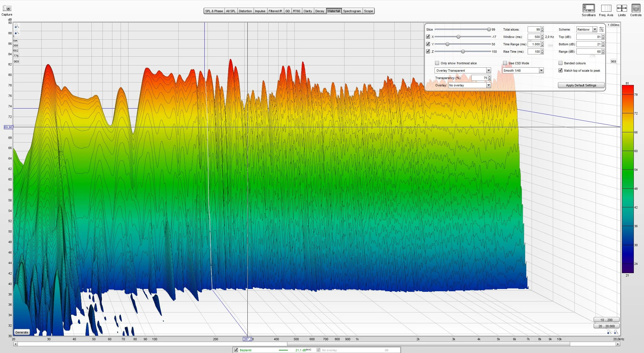This screenshot has width=644, height=353.
Task: Toggle the Scrollbars toolbar icon
Action: click(x=589, y=8)
